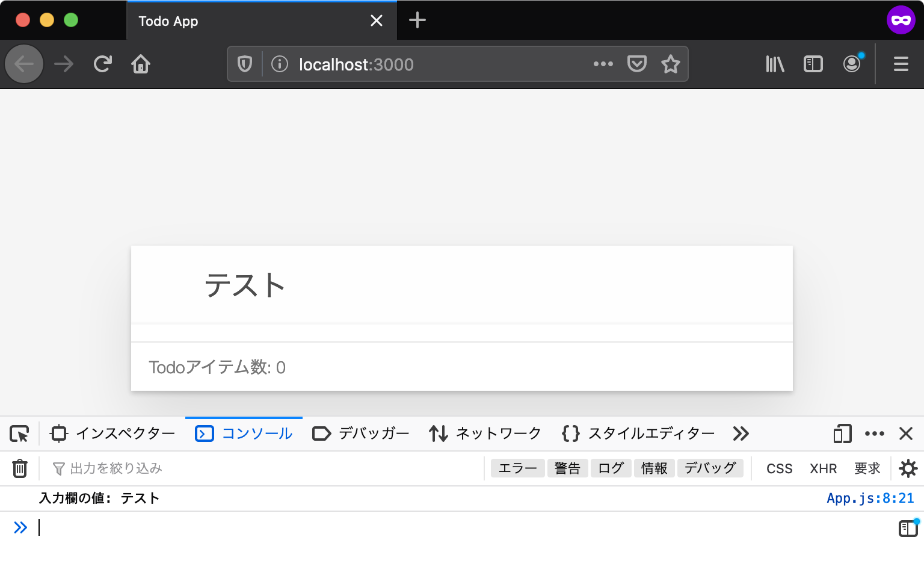Viewport: 924px width, 578px height.
Task: Open responsive design mode
Action: (842, 433)
